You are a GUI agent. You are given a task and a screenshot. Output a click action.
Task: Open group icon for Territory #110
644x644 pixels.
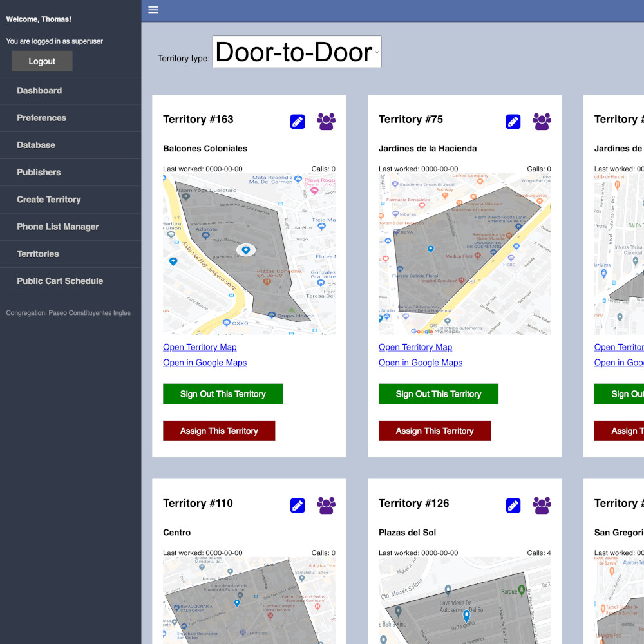coord(327,506)
